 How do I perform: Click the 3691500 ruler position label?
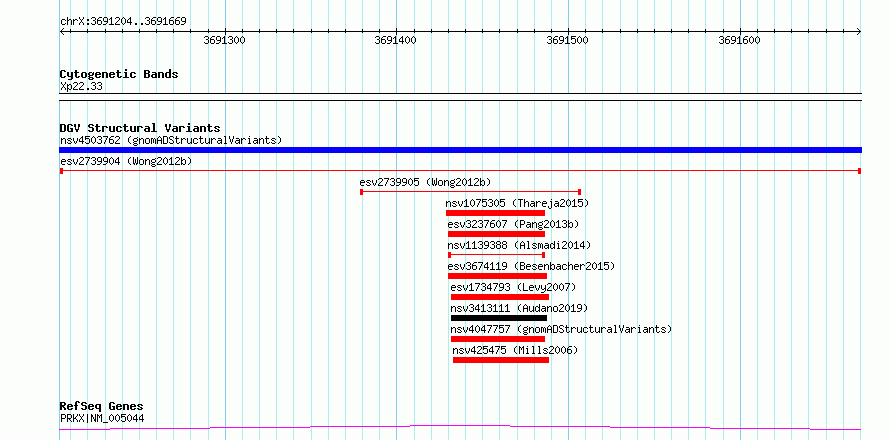567,40
